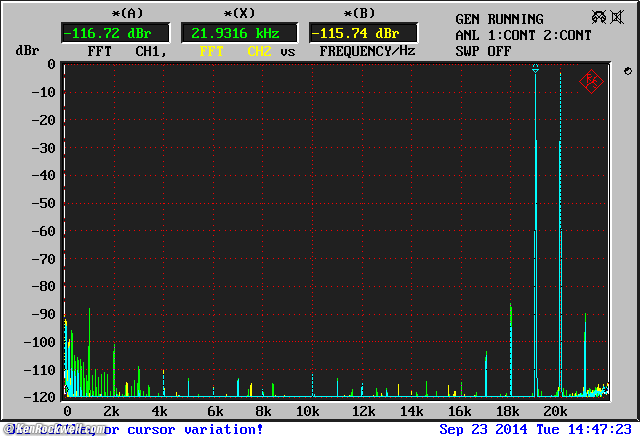Click the ANL 1:CONT 2:CONT status line
Viewport: 640px width, 436px height.
pos(522,35)
